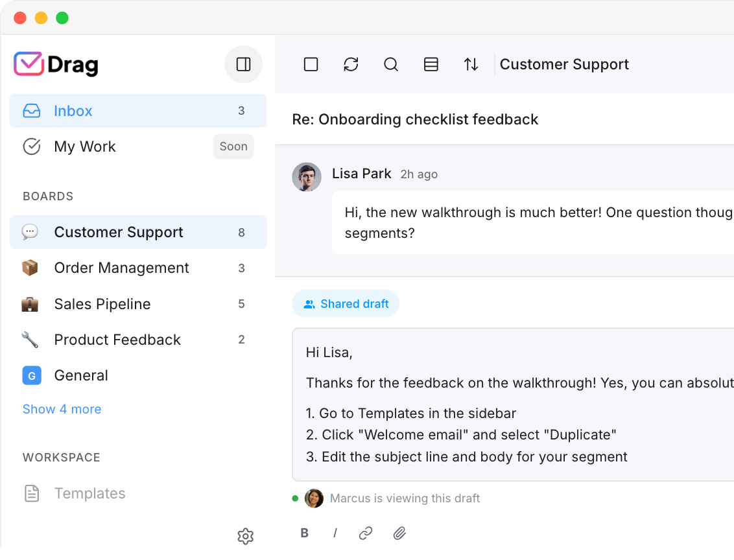The image size is (734, 560).
Task: Open the Order Management board
Action: point(138,268)
